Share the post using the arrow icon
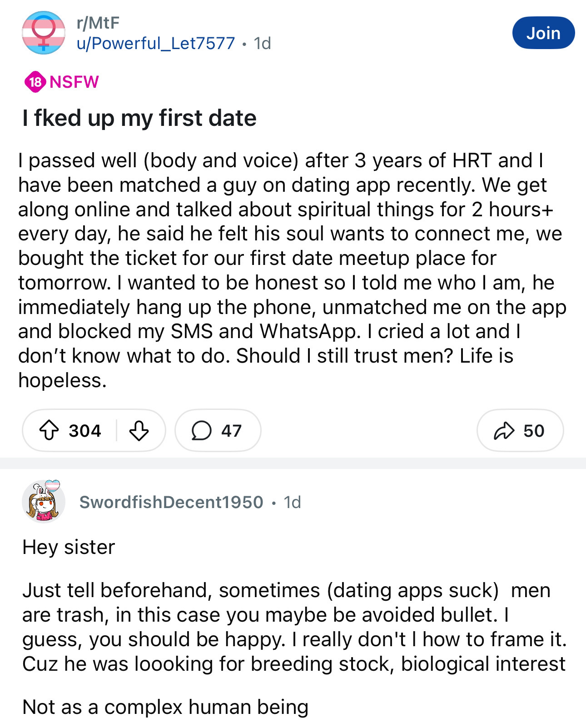 point(504,430)
